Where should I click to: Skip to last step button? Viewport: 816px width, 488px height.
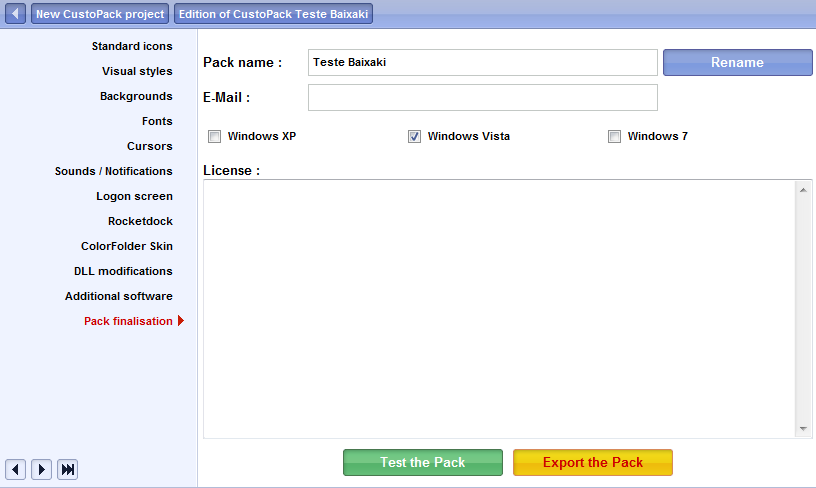coord(68,470)
